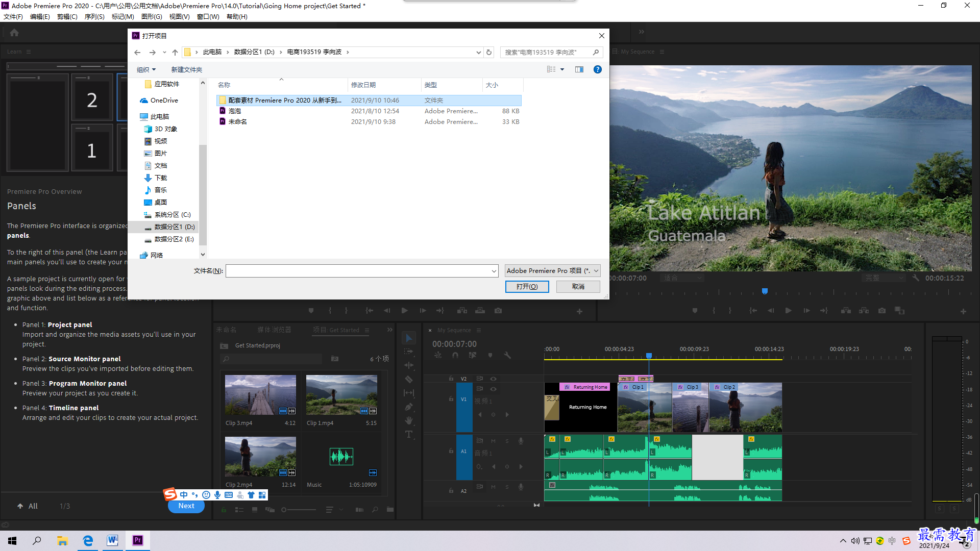Image resolution: width=980 pixels, height=551 pixels.
Task: Switch to 媒体浏览器 tab
Action: tap(274, 330)
